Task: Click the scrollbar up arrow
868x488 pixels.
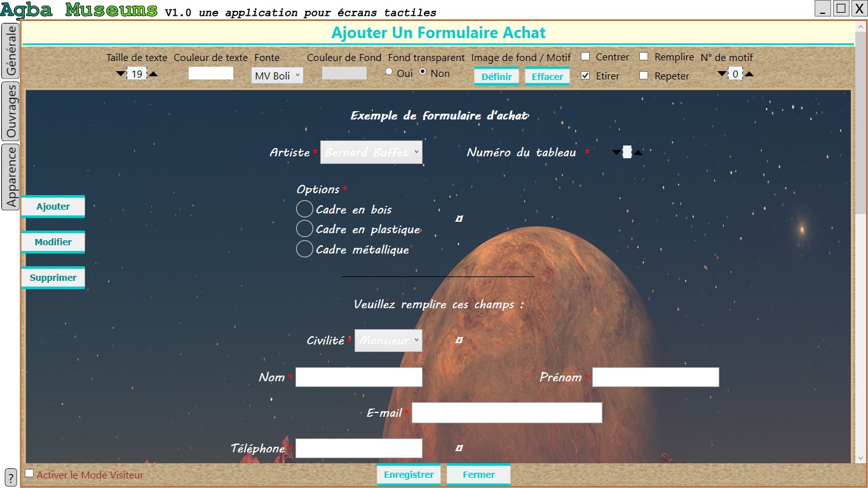Action: coord(860,27)
